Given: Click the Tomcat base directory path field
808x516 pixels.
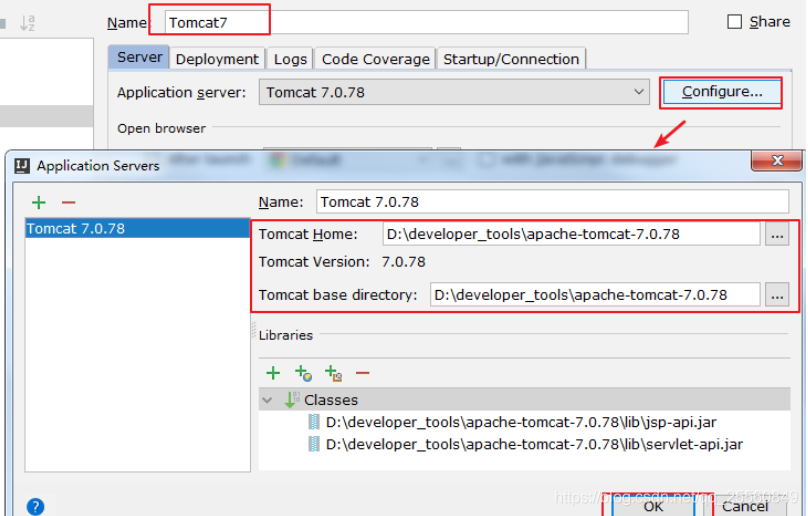Looking at the screenshot, I should click(595, 295).
